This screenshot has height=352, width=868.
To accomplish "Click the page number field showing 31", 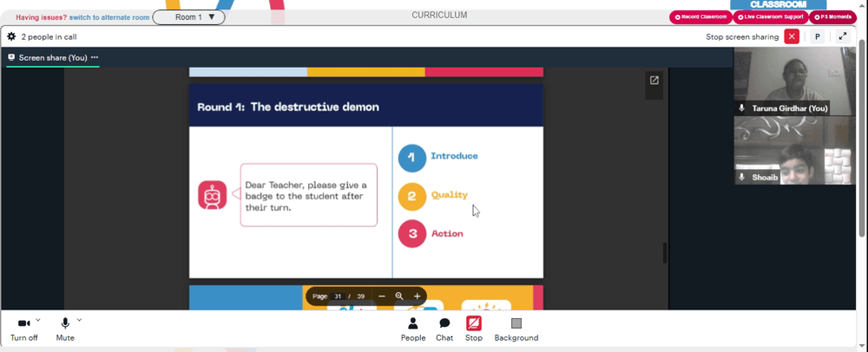I will 338,297.
